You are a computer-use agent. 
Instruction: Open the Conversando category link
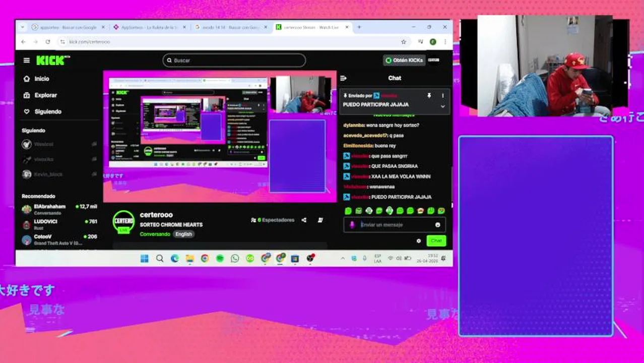pos(155,234)
